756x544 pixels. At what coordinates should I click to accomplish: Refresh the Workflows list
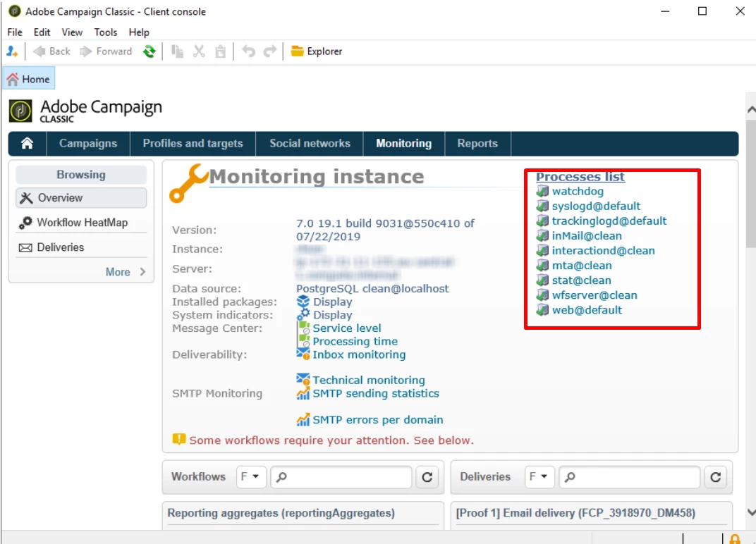click(x=427, y=476)
